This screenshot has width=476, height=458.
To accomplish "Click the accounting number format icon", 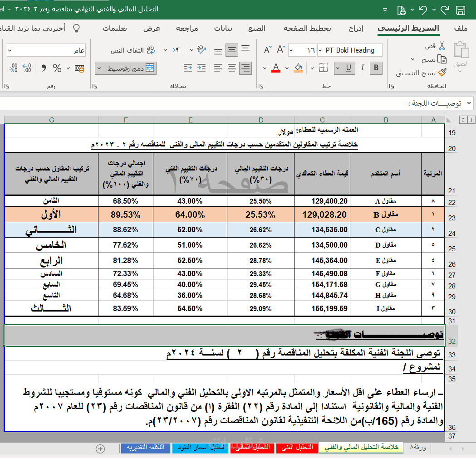I will pyautogui.click(x=79, y=68).
